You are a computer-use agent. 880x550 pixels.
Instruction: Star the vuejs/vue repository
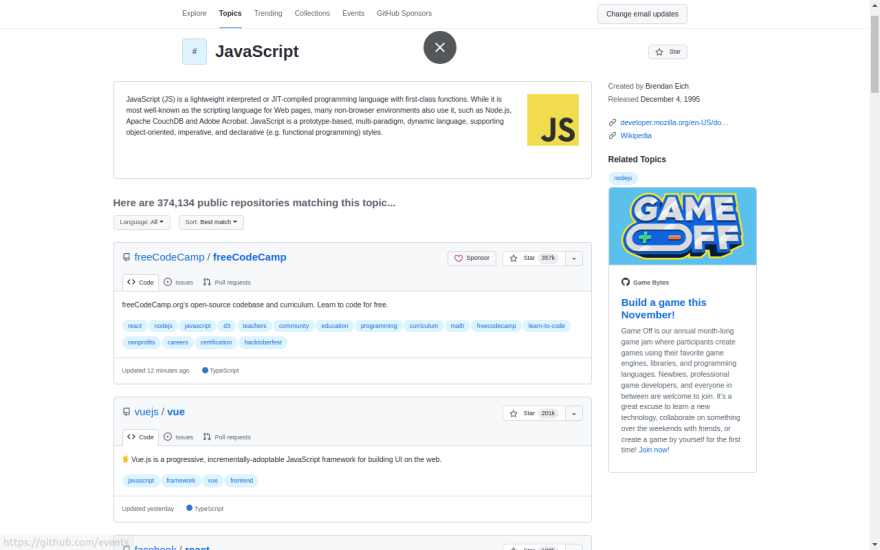(533, 413)
